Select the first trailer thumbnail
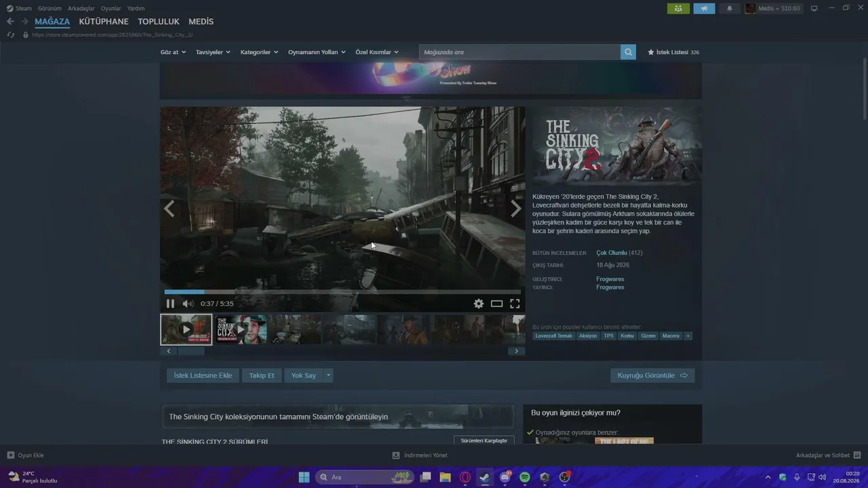Screen dimensions: 868x488 [x=186, y=329]
